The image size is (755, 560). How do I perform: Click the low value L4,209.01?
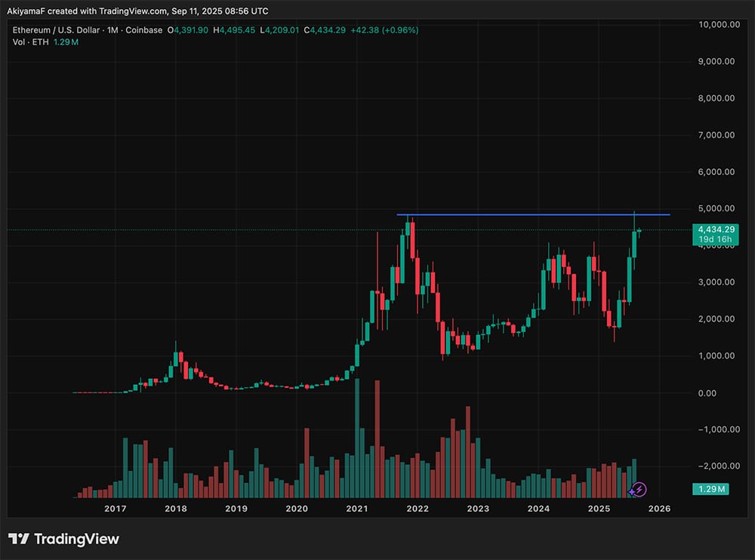pos(279,30)
